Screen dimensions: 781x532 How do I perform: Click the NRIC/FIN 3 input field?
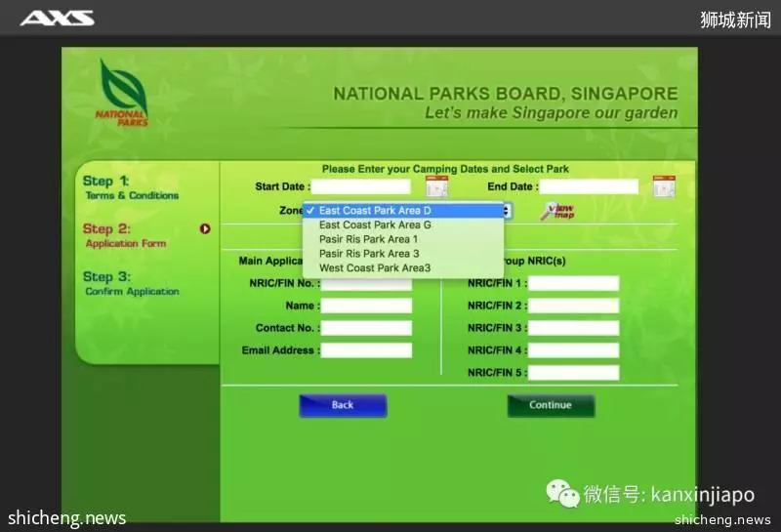[574, 328]
